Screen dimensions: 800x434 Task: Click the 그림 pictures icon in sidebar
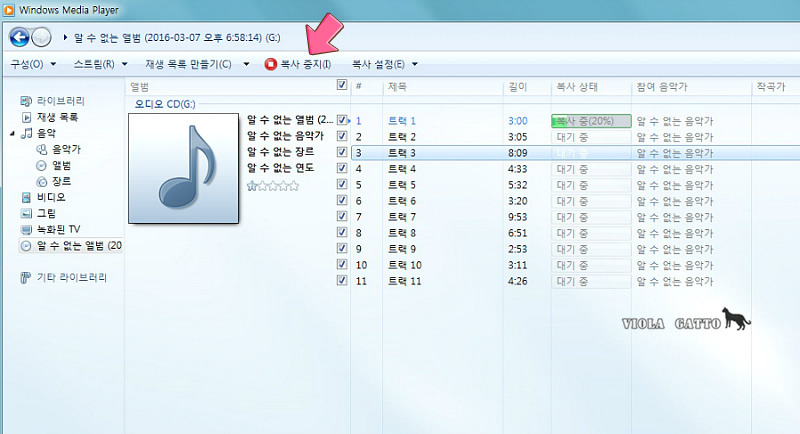coord(26,213)
